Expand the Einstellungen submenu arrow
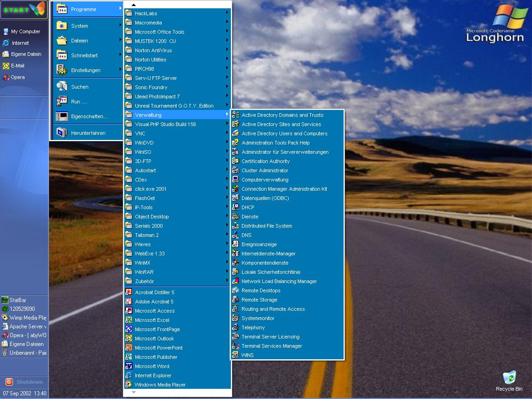 pos(120,70)
